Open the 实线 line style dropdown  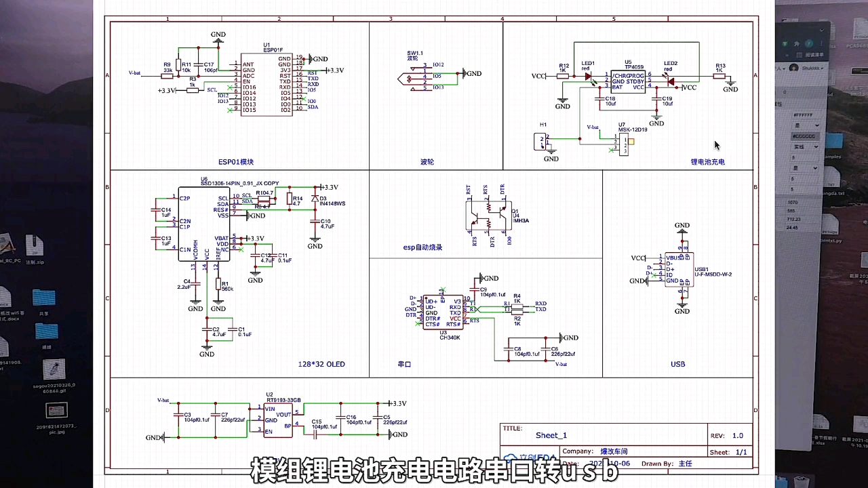point(806,146)
